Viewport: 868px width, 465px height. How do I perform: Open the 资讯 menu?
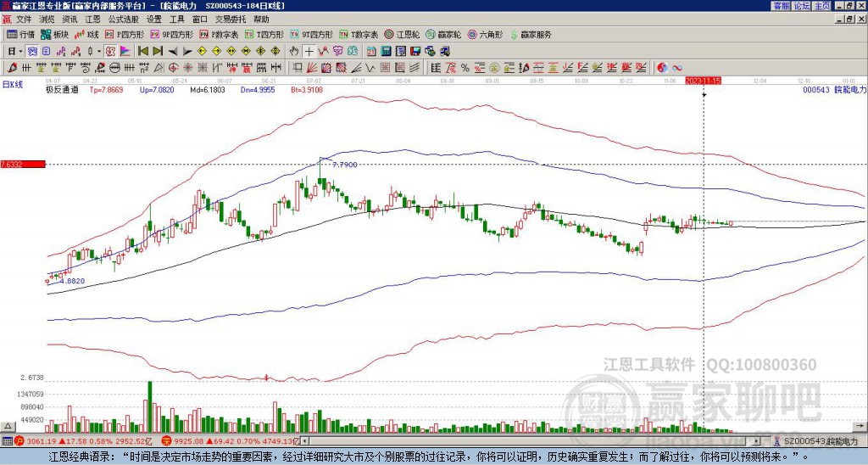point(70,20)
